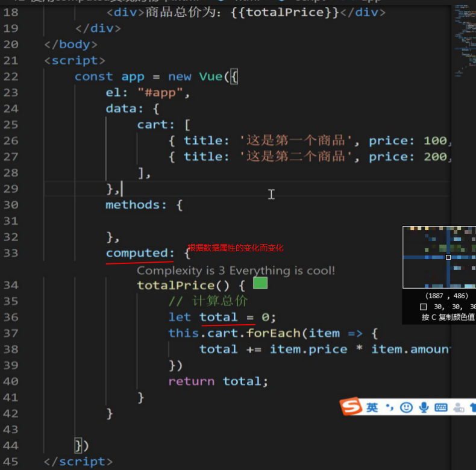Click the "totalPrice()" function name on line 34
Viewport: 476px width, 470px height.
point(183,285)
